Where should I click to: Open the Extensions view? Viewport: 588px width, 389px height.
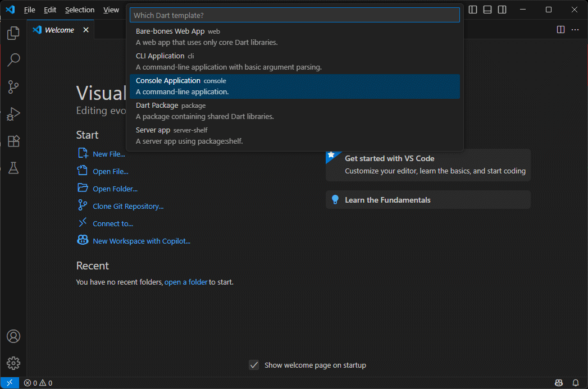tap(13, 141)
